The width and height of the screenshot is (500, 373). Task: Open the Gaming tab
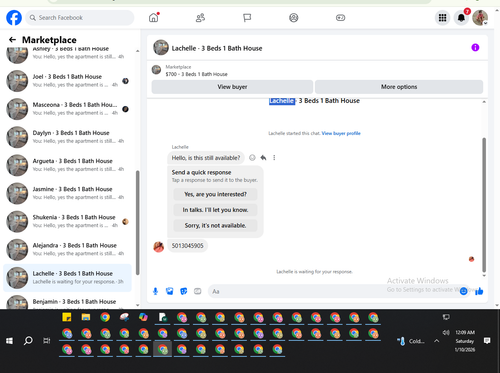click(340, 18)
